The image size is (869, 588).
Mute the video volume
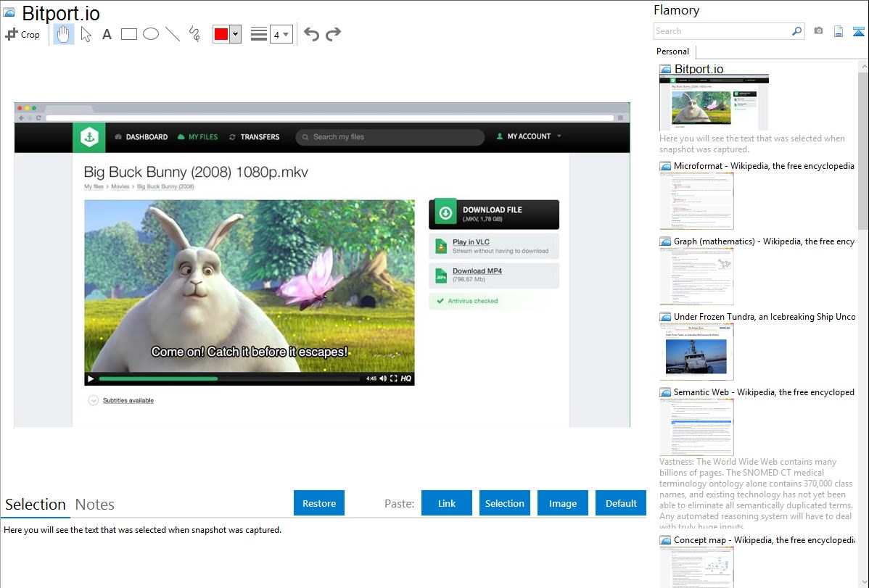(383, 378)
